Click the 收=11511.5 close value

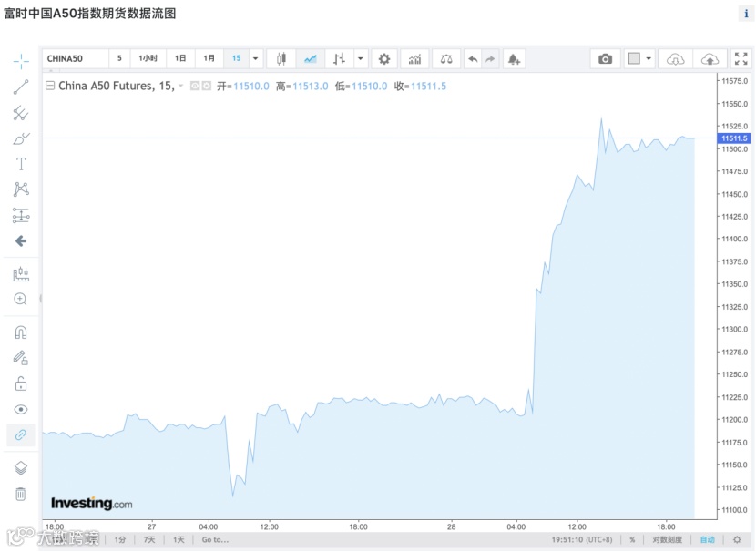421,87
